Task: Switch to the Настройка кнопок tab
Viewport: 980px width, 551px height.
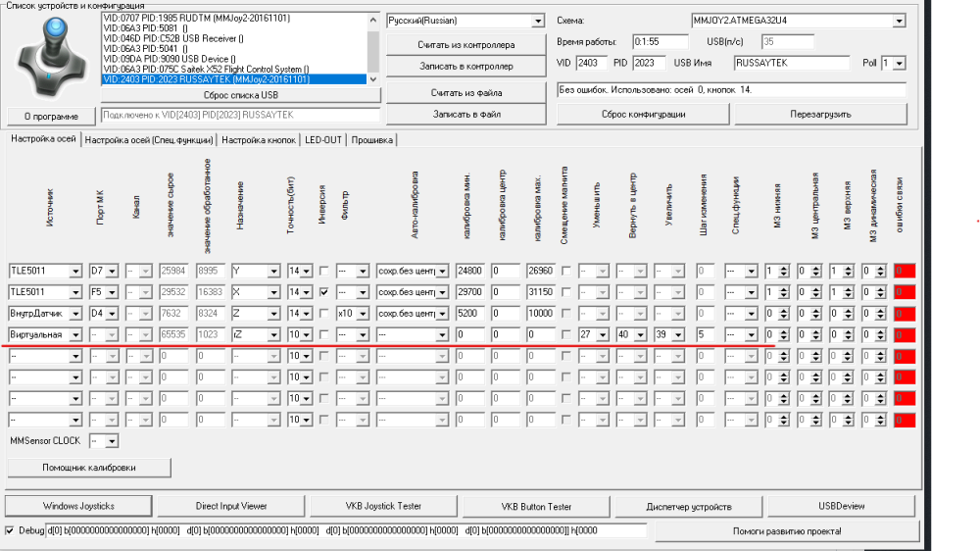Action: (259, 140)
